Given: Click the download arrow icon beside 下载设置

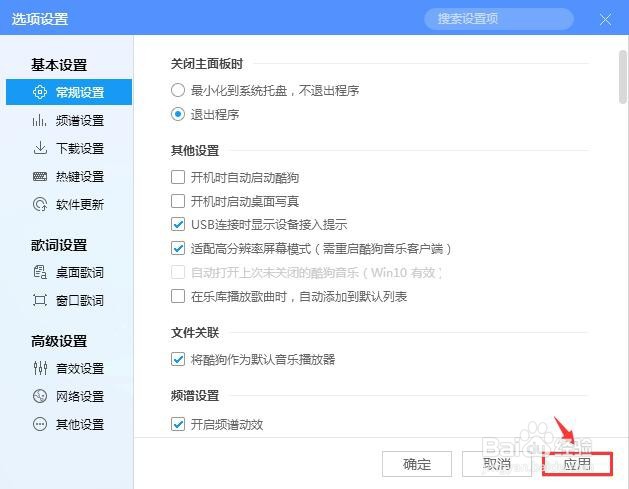Looking at the screenshot, I should tap(40, 148).
